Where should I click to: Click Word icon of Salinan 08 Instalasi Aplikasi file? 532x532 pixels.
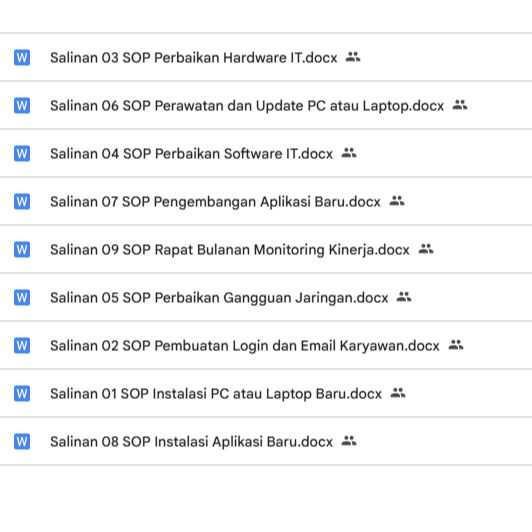click(x=22, y=441)
